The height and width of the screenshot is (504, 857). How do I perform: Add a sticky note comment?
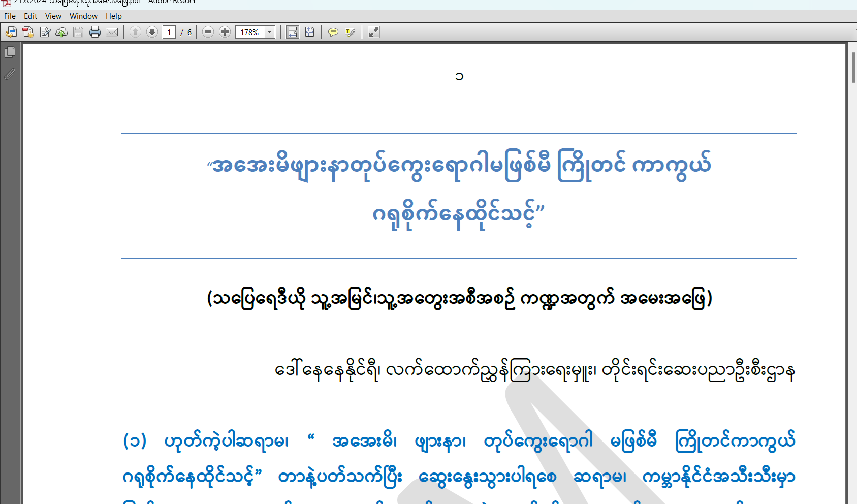tap(333, 33)
